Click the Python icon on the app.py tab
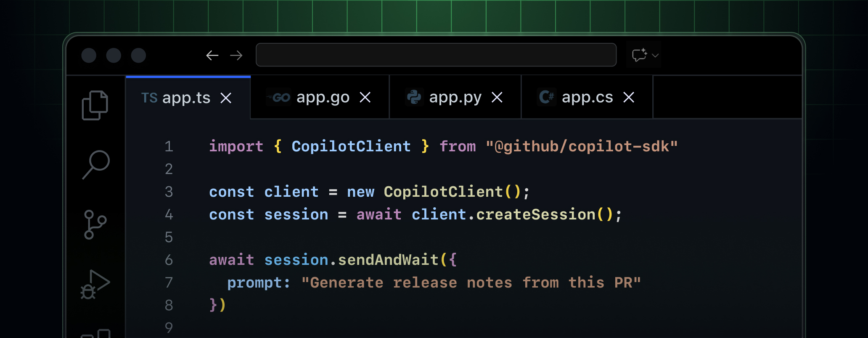The height and width of the screenshot is (338, 868). point(414,97)
